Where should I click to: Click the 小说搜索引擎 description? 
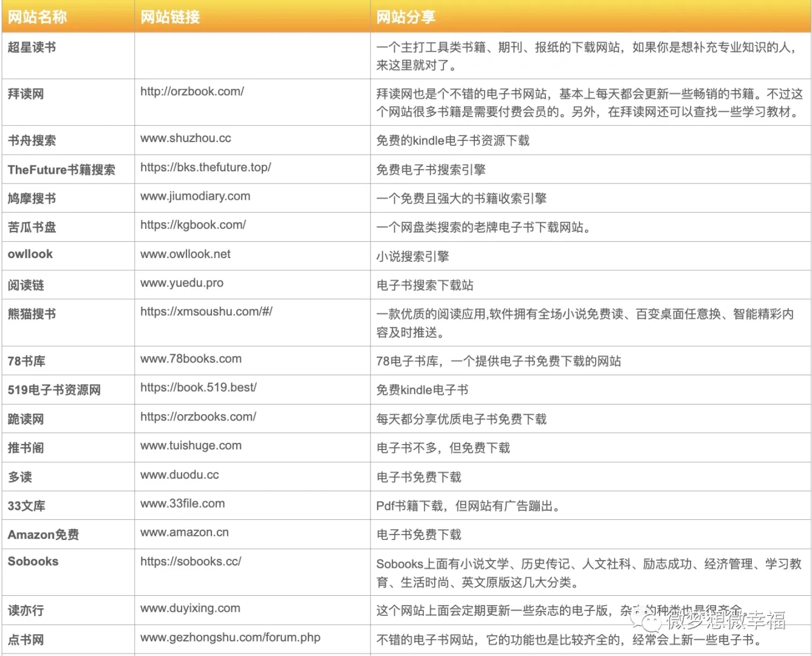coord(412,256)
